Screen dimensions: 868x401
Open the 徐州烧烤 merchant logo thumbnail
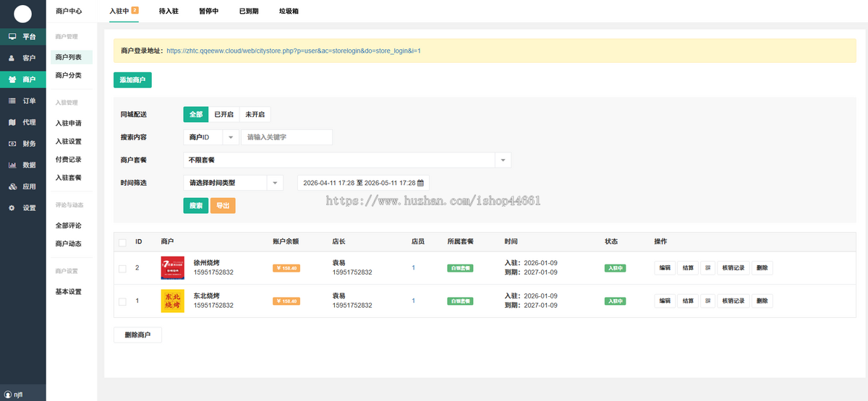point(172,268)
